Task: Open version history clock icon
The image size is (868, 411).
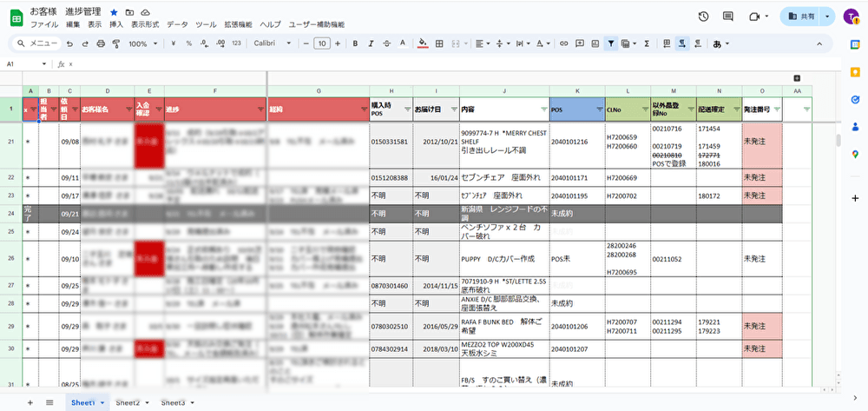Action: (x=703, y=17)
